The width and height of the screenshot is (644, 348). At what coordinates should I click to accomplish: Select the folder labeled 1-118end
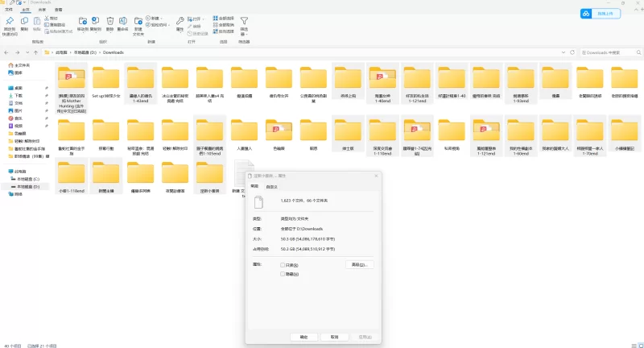pyautogui.click(x=72, y=176)
